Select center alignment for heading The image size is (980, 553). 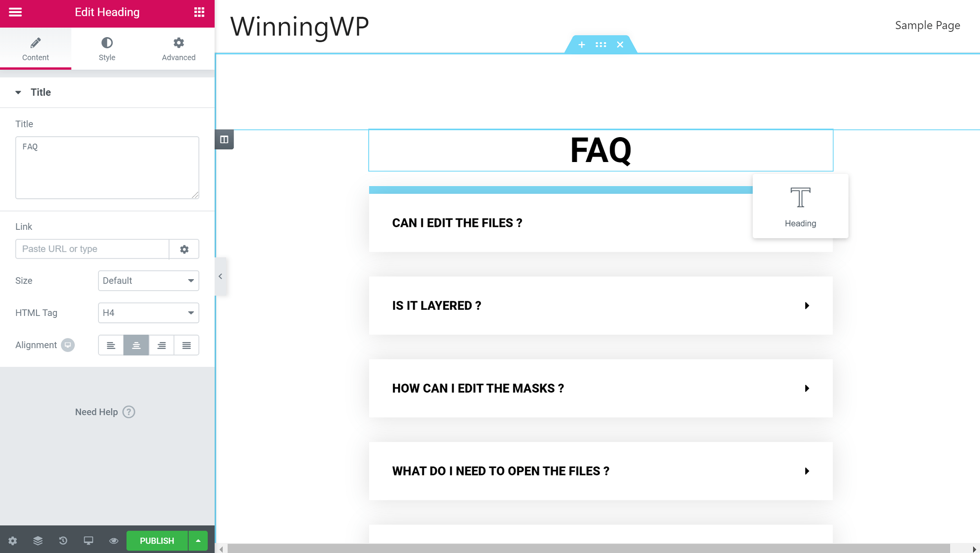pos(136,345)
